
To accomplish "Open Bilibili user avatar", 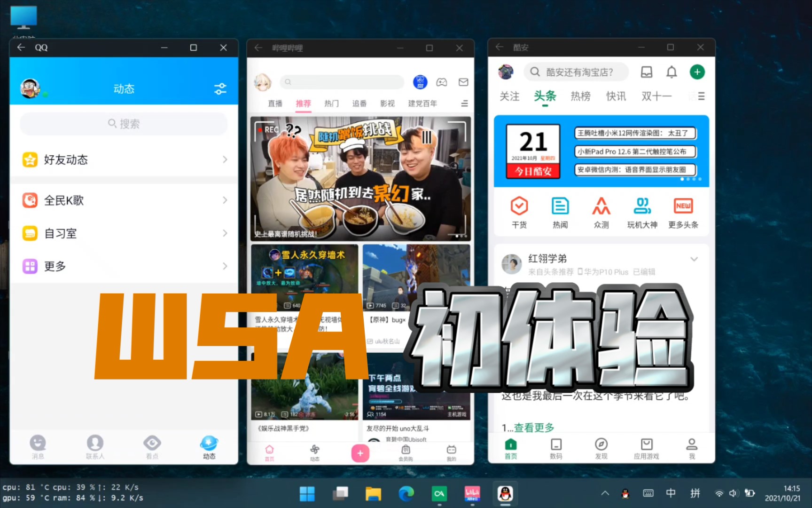I will [263, 82].
